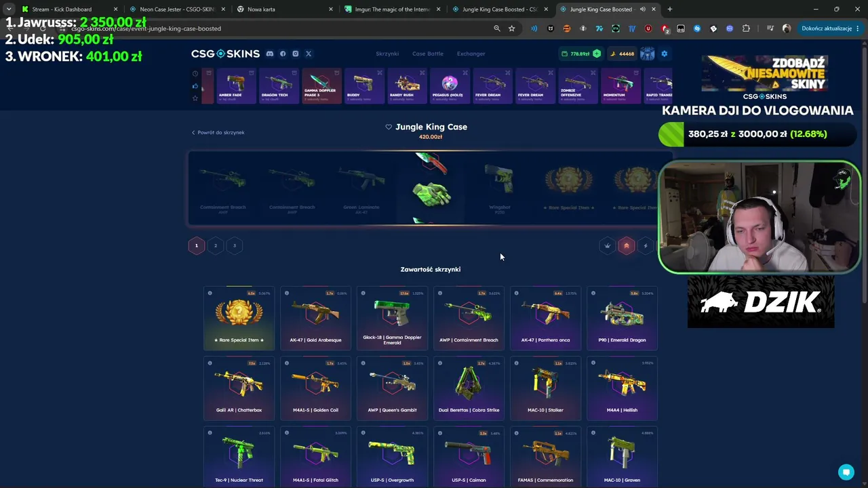Open the tab search dropdown arrow

(x=8, y=9)
